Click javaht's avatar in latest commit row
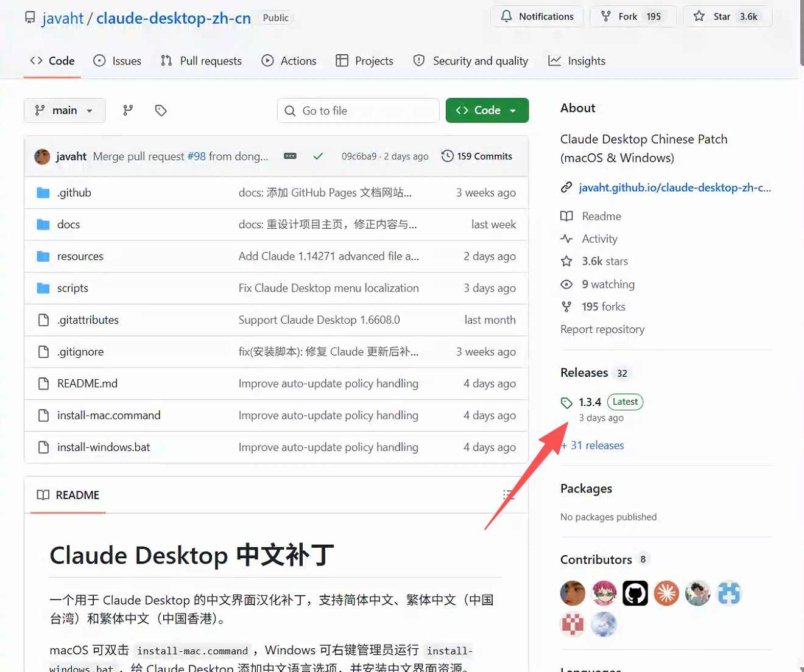The height and width of the screenshot is (672, 804). coord(43,156)
